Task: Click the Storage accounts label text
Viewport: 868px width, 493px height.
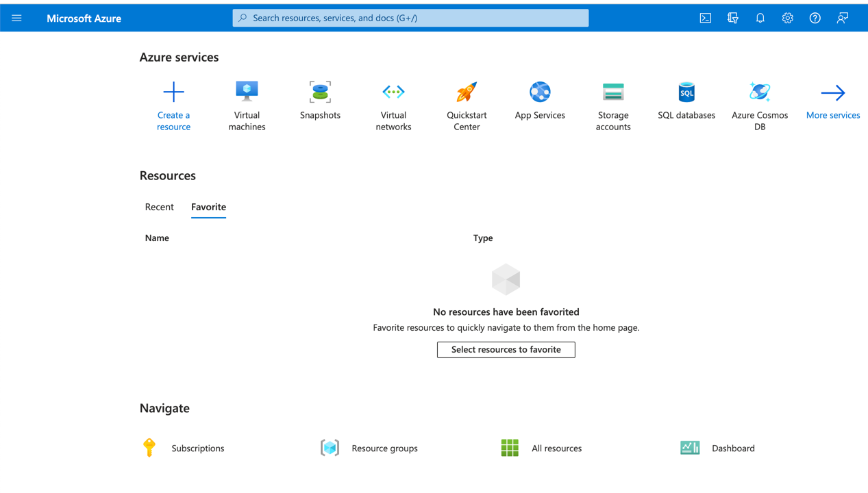Action: [613, 121]
